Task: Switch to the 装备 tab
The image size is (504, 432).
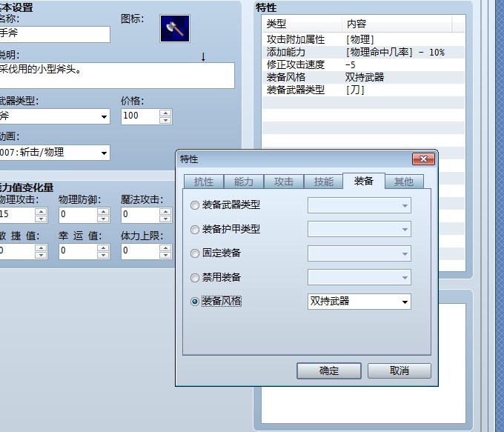Action: 363,181
